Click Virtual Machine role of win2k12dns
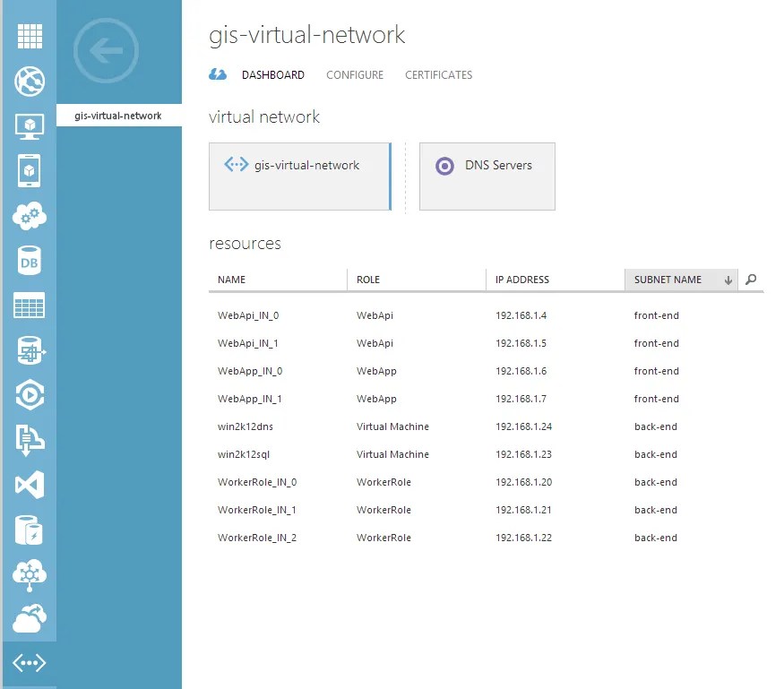The image size is (784, 689). (x=392, y=426)
